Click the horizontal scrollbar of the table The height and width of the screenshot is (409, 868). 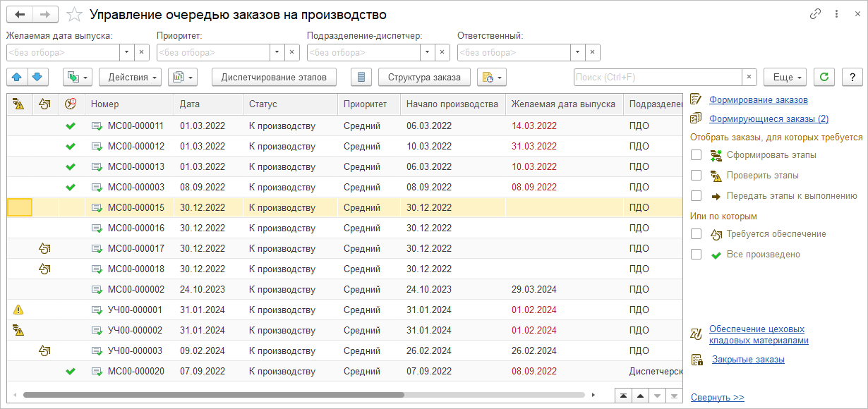212,395
